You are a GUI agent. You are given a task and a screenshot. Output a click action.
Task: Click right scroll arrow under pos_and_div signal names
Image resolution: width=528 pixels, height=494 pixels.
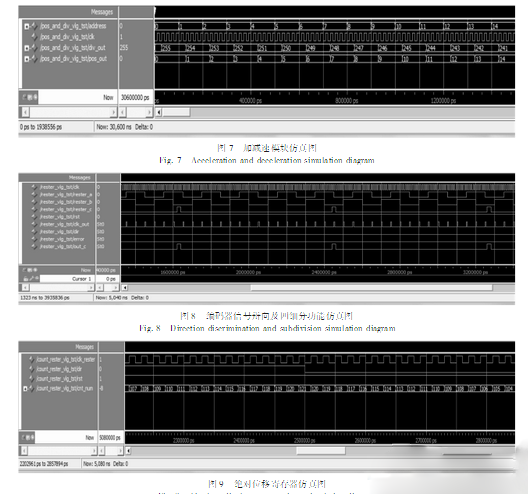click(x=113, y=112)
